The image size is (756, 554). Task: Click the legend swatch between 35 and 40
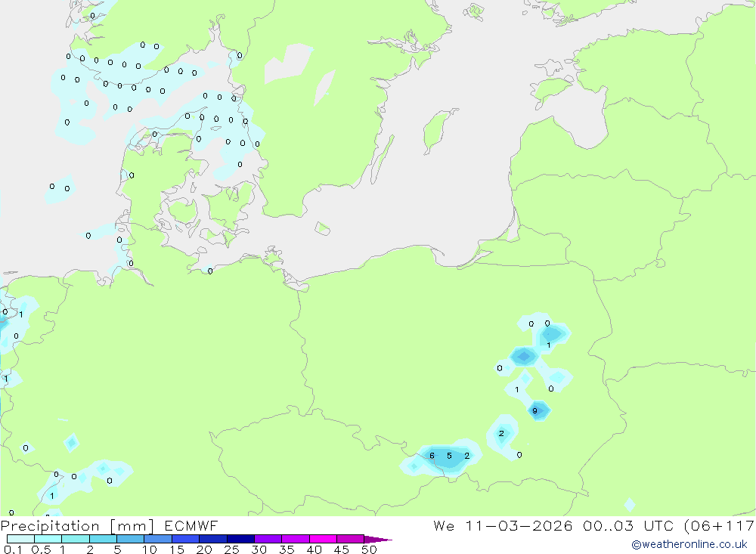pyautogui.click(x=296, y=539)
